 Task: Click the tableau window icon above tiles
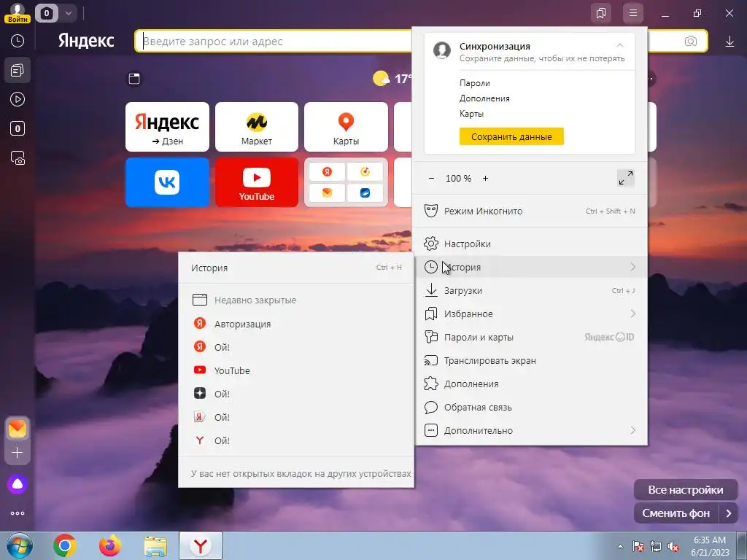[x=134, y=79]
